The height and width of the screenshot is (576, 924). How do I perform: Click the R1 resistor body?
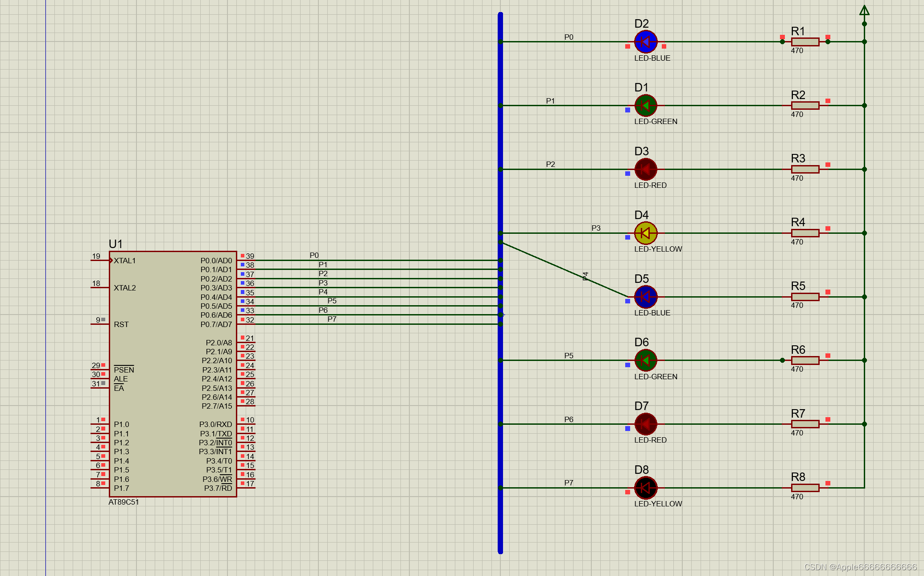click(805, 42)
